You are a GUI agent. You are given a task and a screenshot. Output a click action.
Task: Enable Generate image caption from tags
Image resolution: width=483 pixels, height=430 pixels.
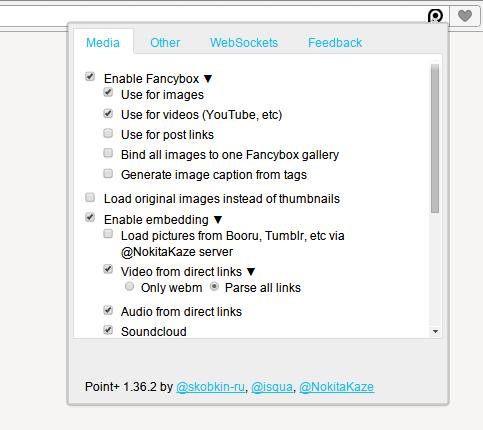(x=108, y=174)
